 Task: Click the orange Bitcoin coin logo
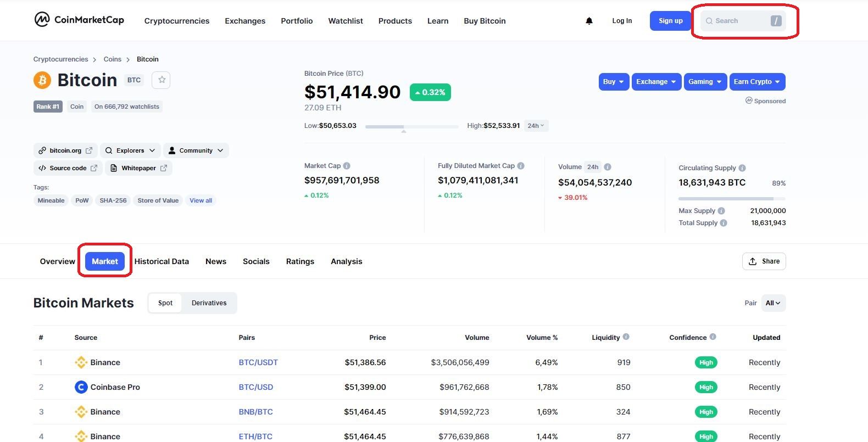[x=42, y=80]
